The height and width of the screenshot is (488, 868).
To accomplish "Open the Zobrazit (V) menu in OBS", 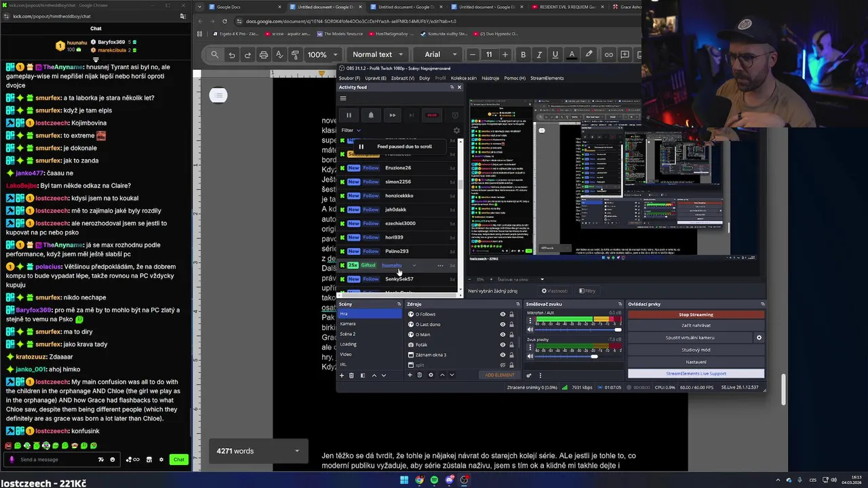I will pos(402,78).
